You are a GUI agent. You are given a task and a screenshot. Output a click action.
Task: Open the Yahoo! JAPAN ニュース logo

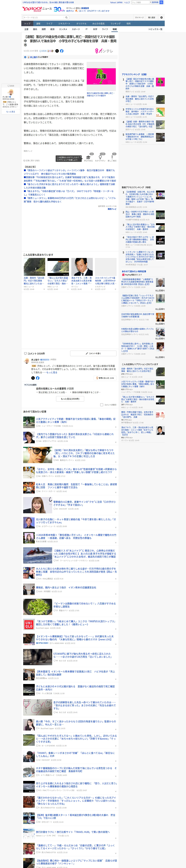pos(37,9)
